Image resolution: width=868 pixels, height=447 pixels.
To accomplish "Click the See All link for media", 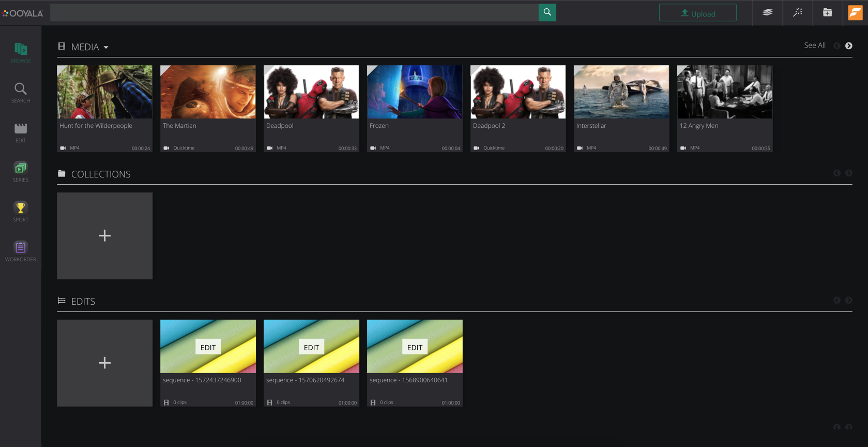I will coord(814,46).
